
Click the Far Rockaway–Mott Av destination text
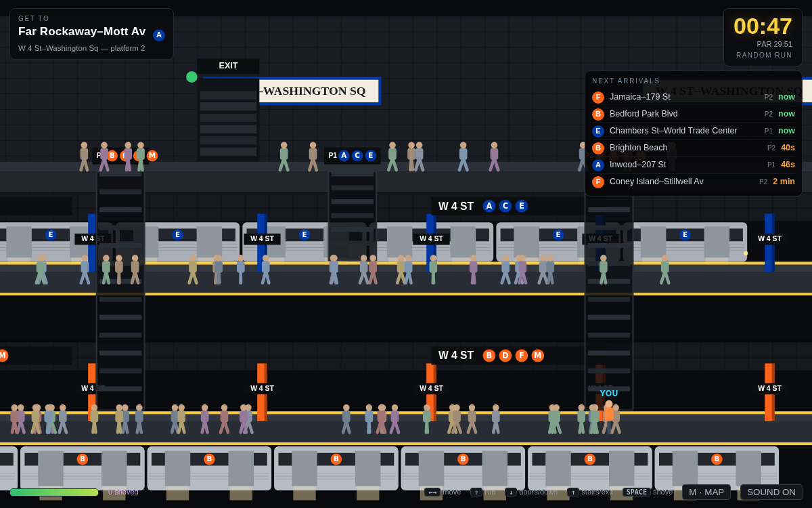click(82, 32)
